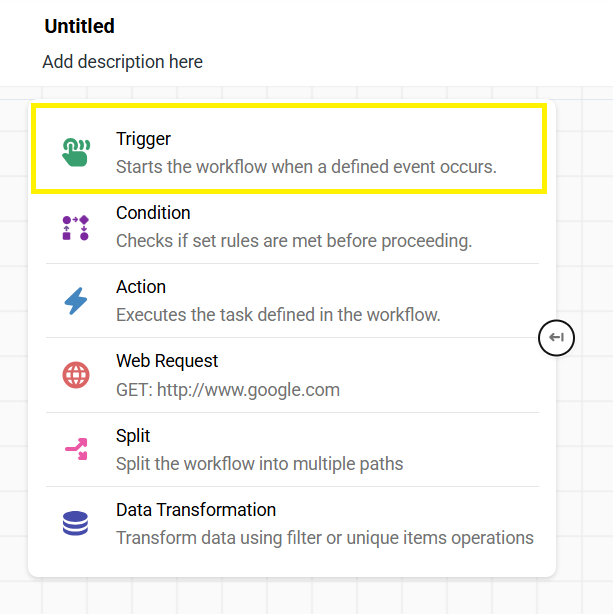Collapse panel with the circled arrow button

pos(557,338)
